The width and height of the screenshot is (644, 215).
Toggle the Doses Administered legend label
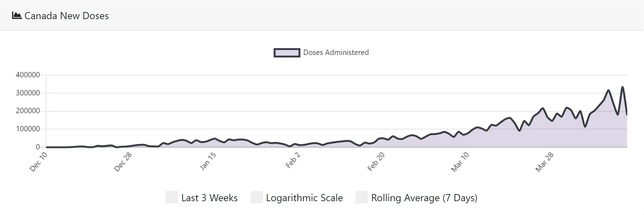tap(336, 53)
